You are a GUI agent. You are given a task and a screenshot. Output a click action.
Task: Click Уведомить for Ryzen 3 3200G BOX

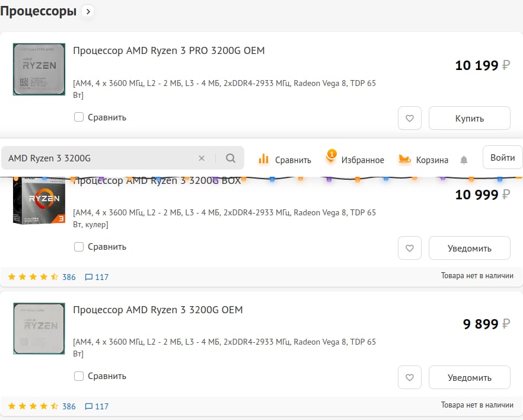pyautogui.click(x=469, y=248)
